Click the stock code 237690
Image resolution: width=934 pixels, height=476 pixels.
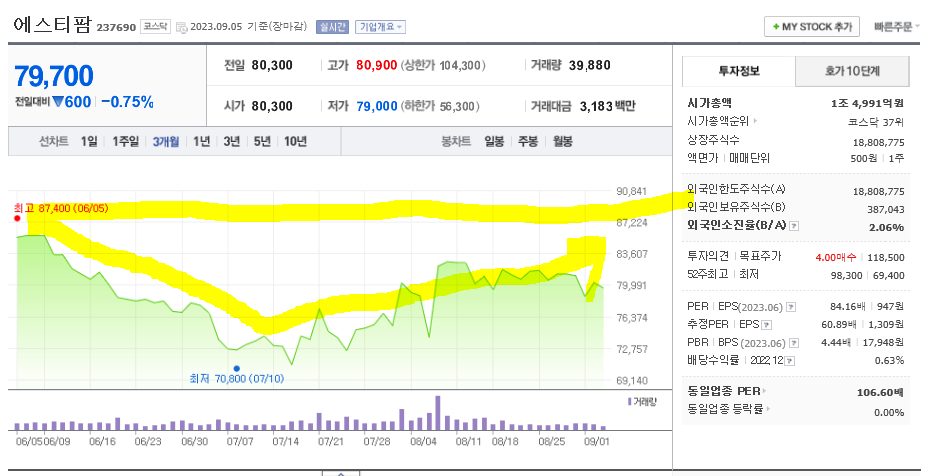coord(116,27)
